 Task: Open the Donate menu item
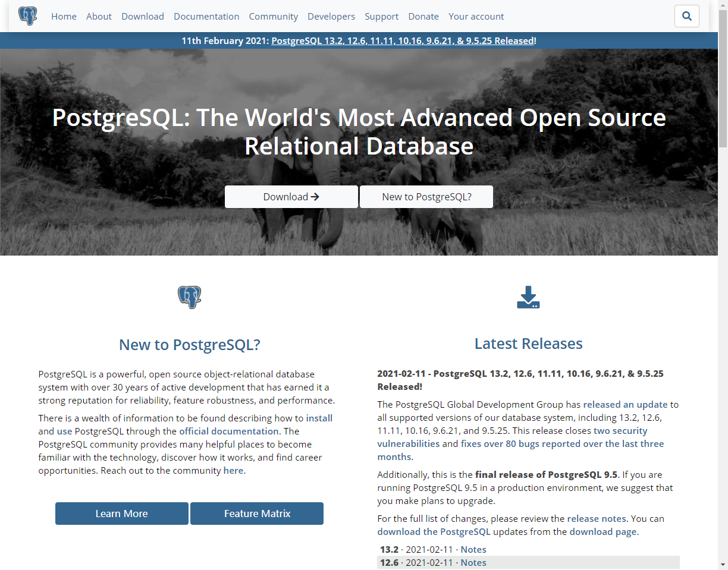click(423, 16)
